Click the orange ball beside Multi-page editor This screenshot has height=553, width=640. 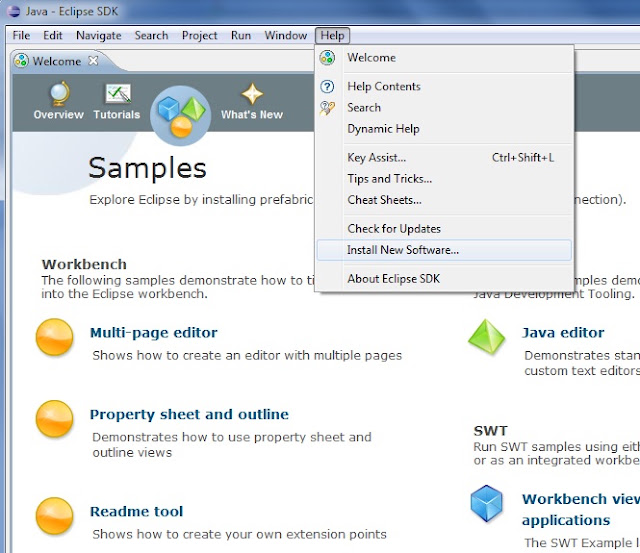(54, 337)
